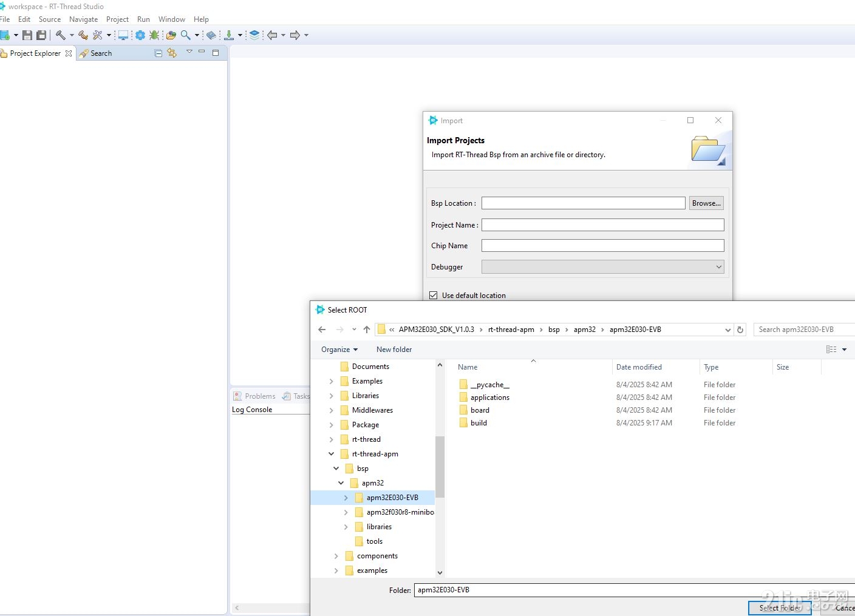Switch to the Problems tab
855x616 pixels.
[254, 396]
